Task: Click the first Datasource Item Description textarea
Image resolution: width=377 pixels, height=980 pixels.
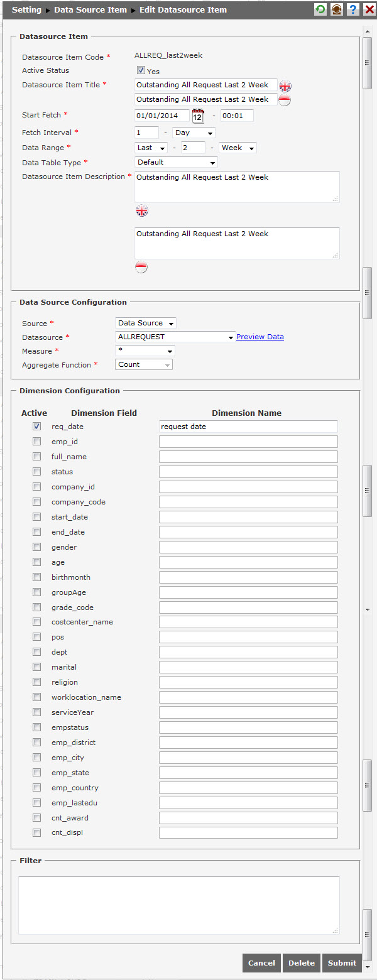Action: click(x=237, y=187)
